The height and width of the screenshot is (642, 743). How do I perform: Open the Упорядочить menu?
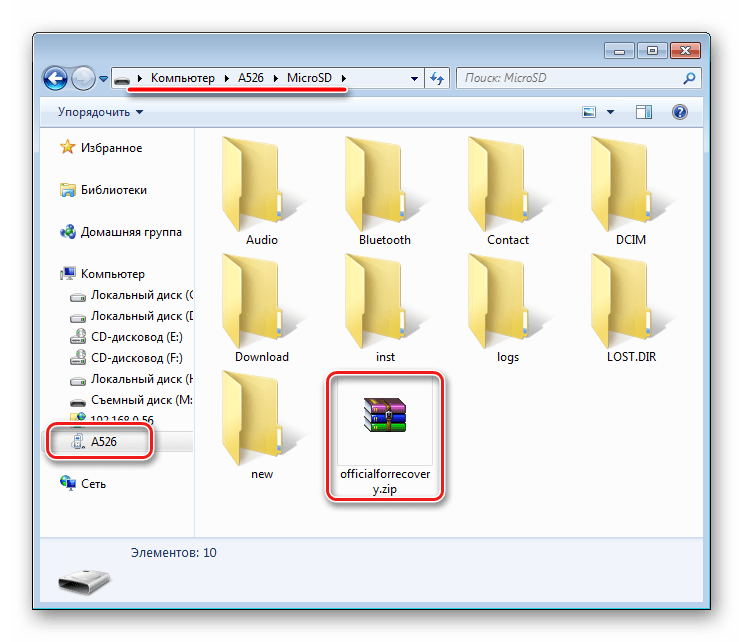100,112
